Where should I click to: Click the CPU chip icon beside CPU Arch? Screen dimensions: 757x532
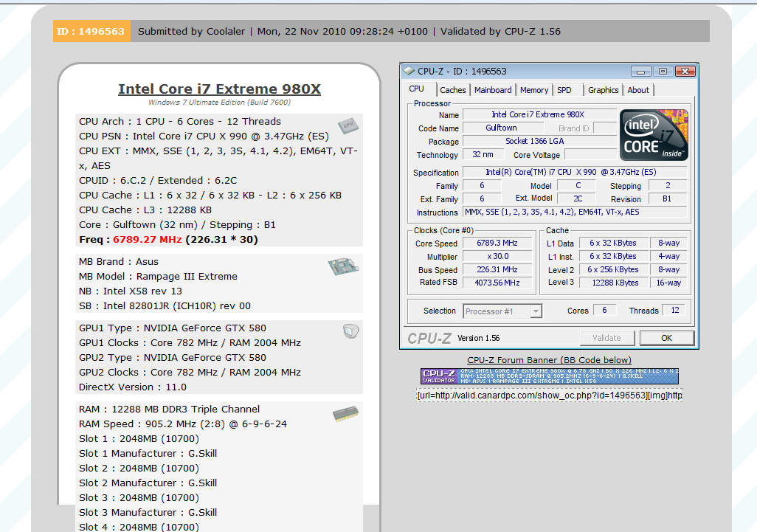348,125
